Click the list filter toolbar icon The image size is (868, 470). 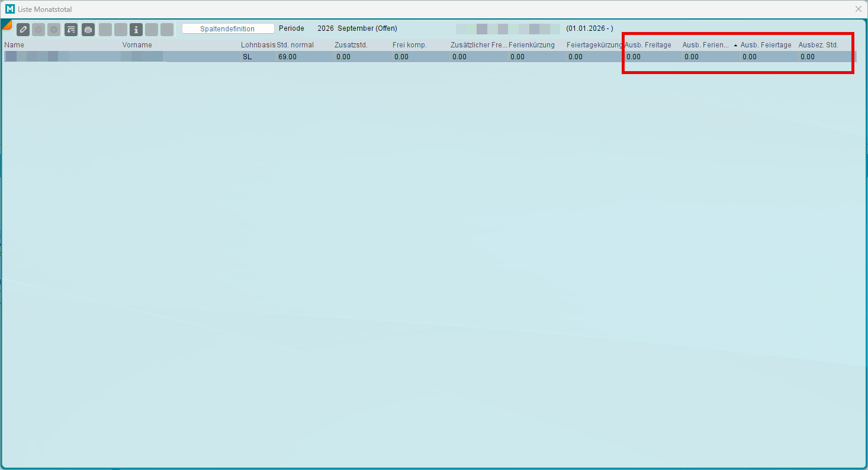point(71,30)
